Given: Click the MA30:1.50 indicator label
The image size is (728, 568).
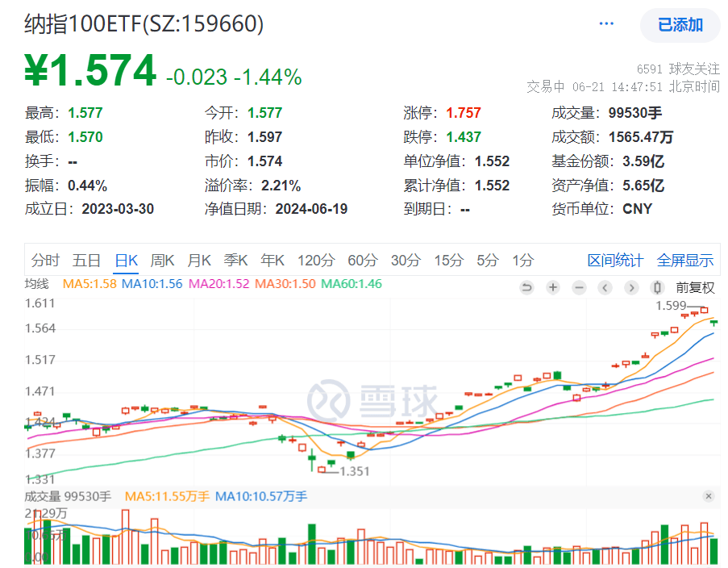Looking at the screenshot, I should (x=285, y=283).
